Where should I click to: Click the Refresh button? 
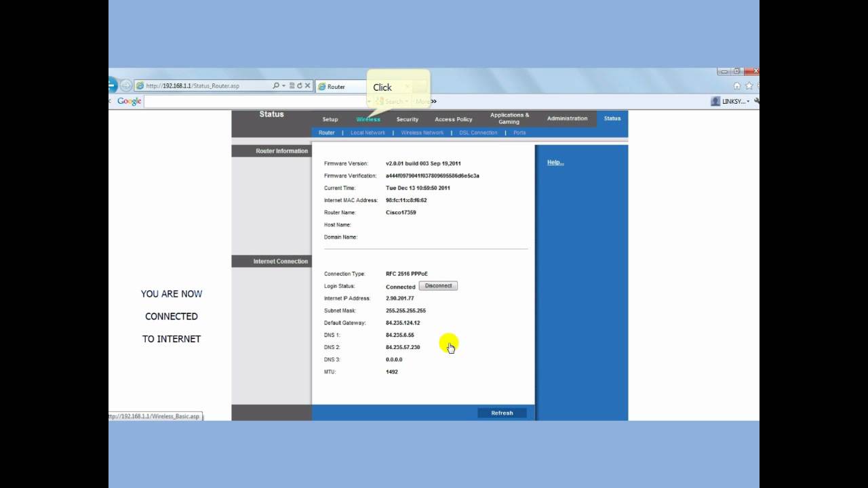[x=502, y=413]
